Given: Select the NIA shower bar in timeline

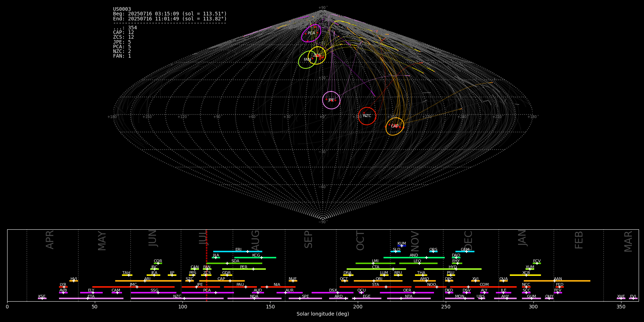Looking at the screenshot, I should click(278, 287).
